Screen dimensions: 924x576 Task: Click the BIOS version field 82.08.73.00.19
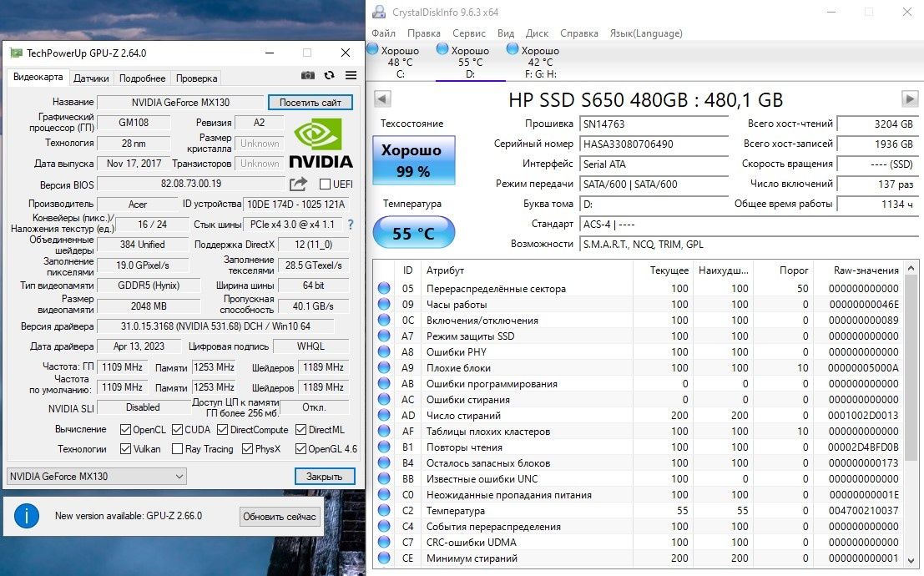(x=191, y=184)
